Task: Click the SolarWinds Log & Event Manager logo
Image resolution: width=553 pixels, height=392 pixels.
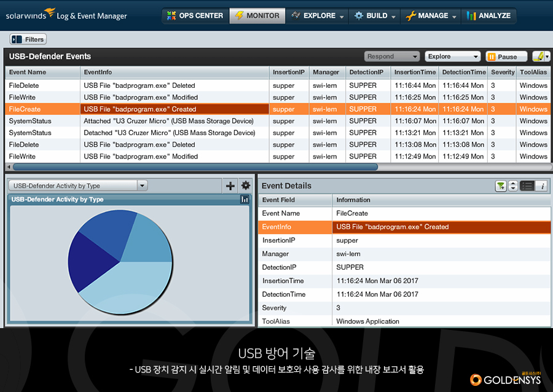Action: (x=66, y=15)
